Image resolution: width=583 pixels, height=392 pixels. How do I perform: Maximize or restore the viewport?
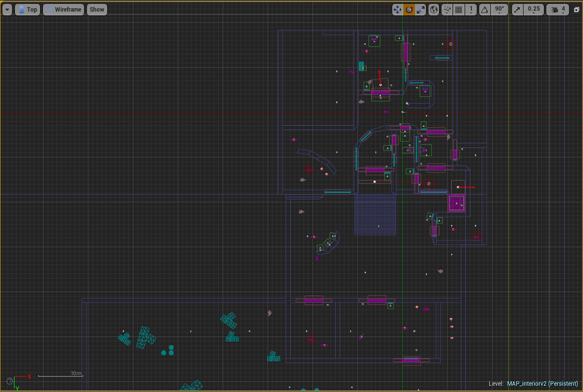pos(576,9)
